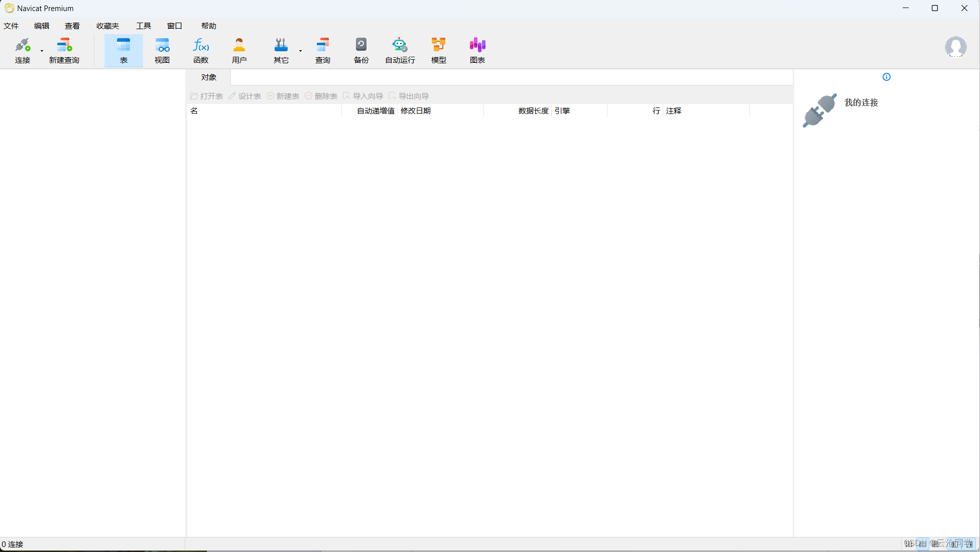Viewport: 980px width, 552px height.
Task: Toggle detail view in status bar
Action: tap(922, 544)
